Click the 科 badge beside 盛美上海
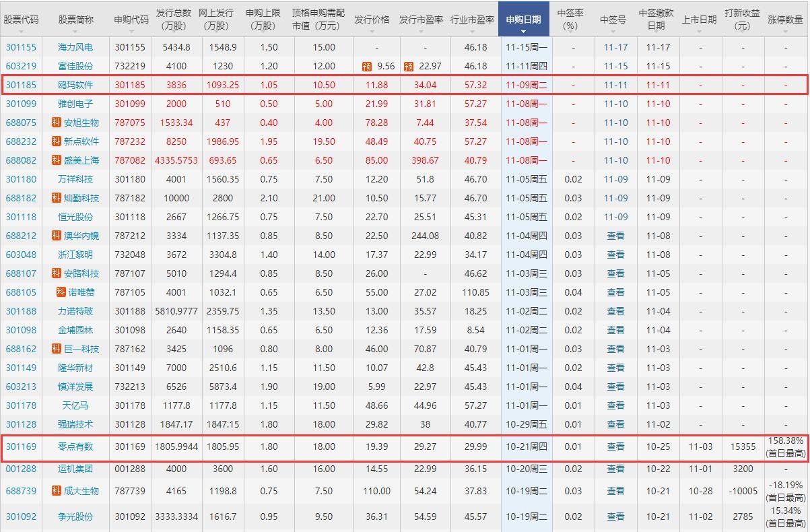The height and width of the screenshot is (532, 810). click(x=57, y=160)
